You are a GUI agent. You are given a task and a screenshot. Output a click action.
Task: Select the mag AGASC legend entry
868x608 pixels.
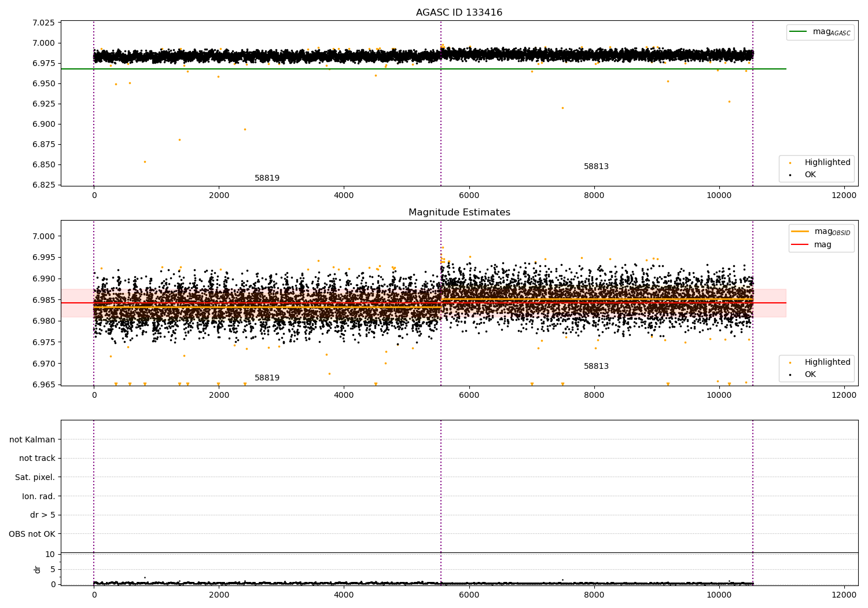click(820, 32)
